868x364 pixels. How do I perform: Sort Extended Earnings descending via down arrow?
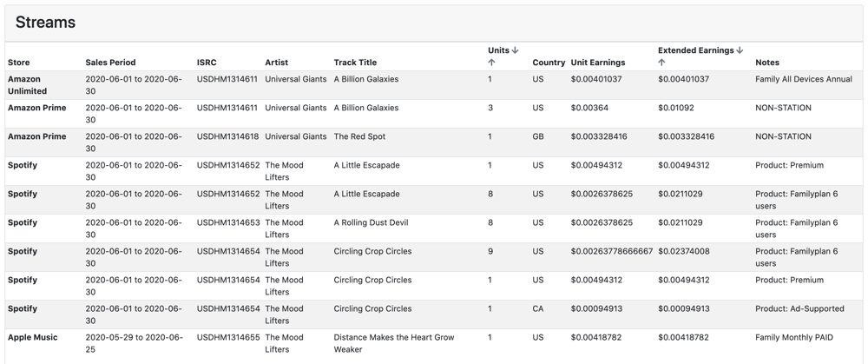[740, 50]
